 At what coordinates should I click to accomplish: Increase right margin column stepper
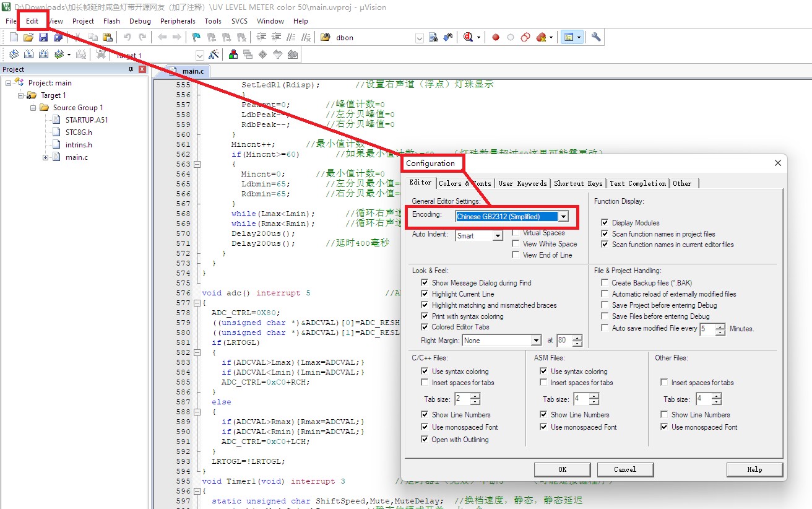577,337
